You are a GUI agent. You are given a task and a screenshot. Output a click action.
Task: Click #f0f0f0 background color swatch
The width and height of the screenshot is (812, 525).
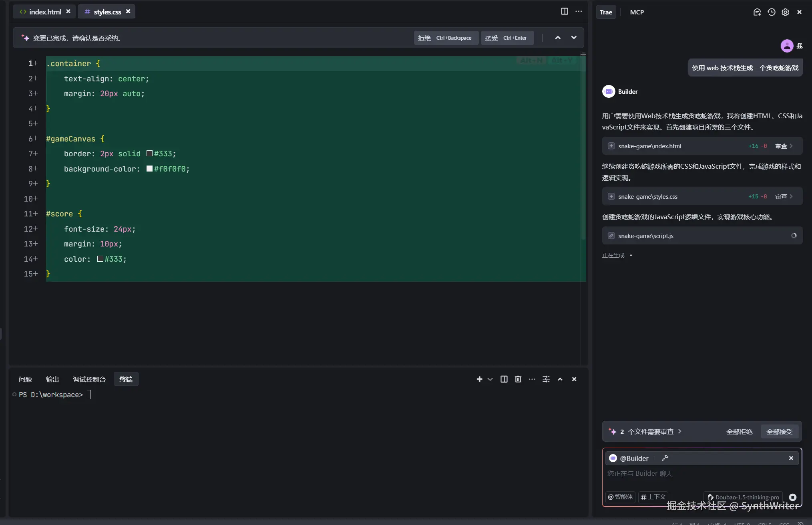tap(149, 169)
